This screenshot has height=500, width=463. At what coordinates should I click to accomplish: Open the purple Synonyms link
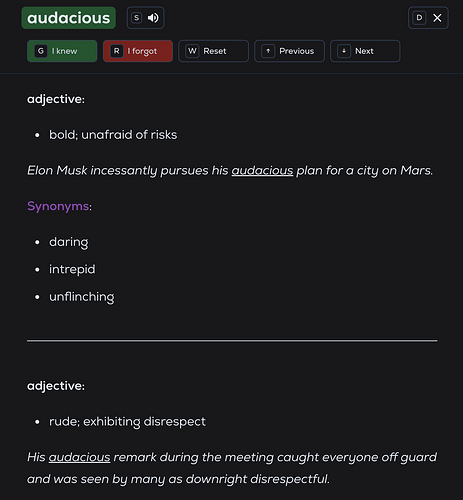pyautogui.click(x=58, y=206)
